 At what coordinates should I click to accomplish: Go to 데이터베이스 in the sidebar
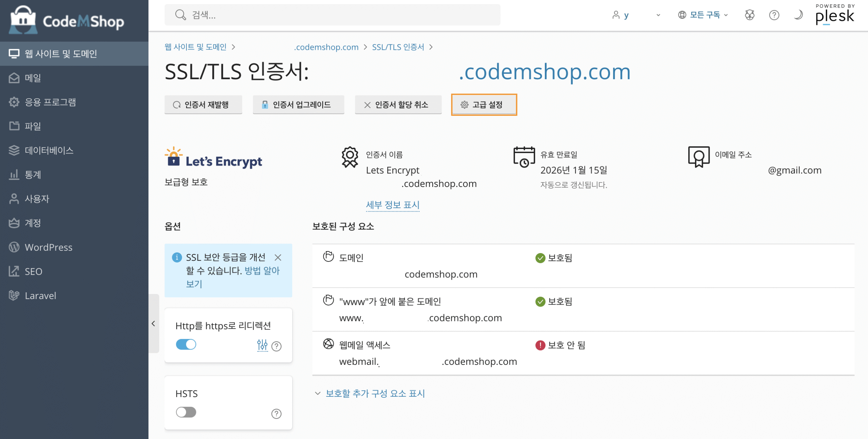(x=49, y=150)
